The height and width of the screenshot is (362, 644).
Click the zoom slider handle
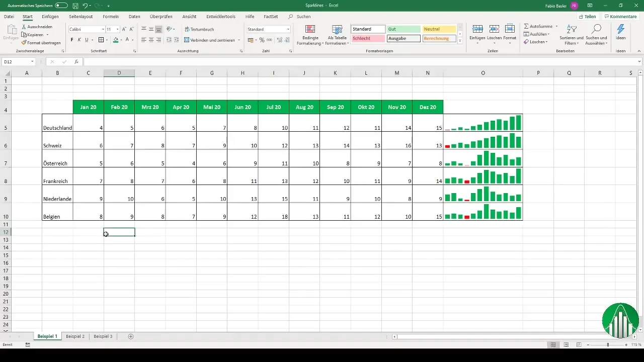click(608, 344)
